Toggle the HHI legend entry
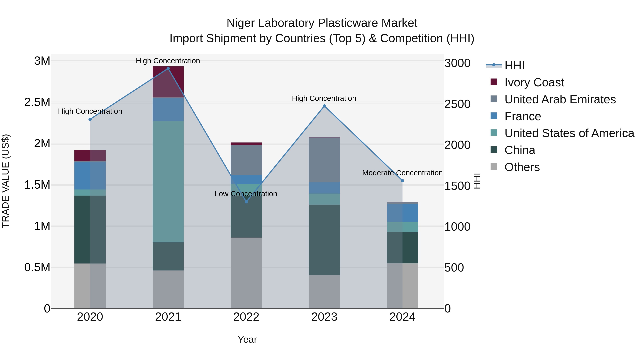The width and height of the screenshot is (644, 362). coord(505,65)
